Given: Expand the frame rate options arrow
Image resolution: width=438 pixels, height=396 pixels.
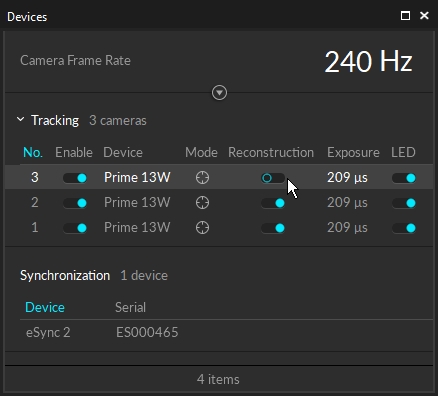Looking at the screenshot, I should click(x=219, y=93).
